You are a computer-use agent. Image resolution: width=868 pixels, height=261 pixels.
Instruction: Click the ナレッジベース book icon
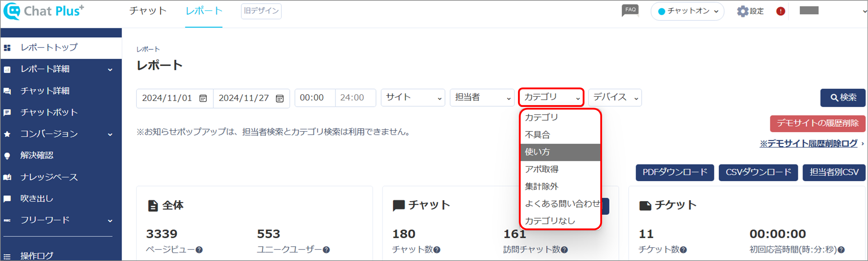pyautogui.click(x=7, y=177)
